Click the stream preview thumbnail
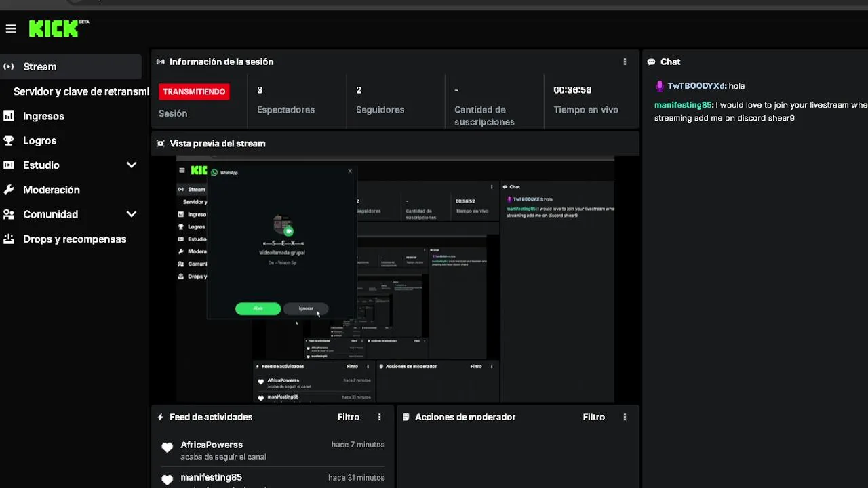 (x=395, y=279)
